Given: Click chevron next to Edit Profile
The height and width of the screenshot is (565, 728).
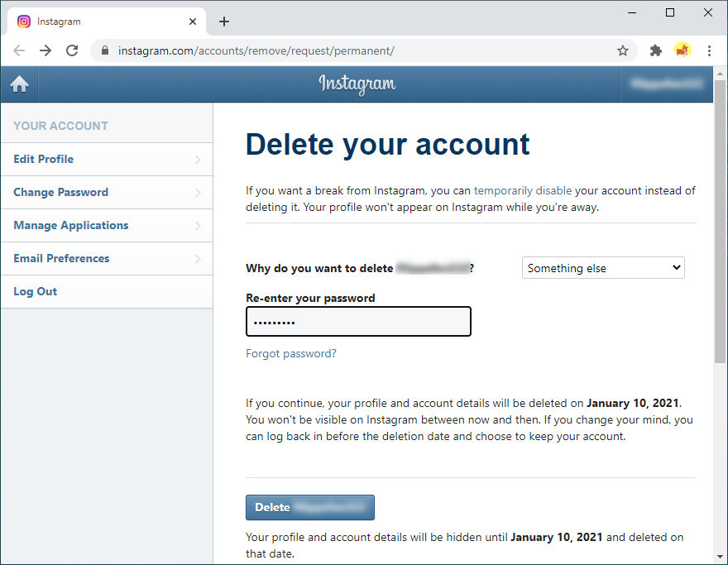Looking at the screenshot, I should 199,160.
